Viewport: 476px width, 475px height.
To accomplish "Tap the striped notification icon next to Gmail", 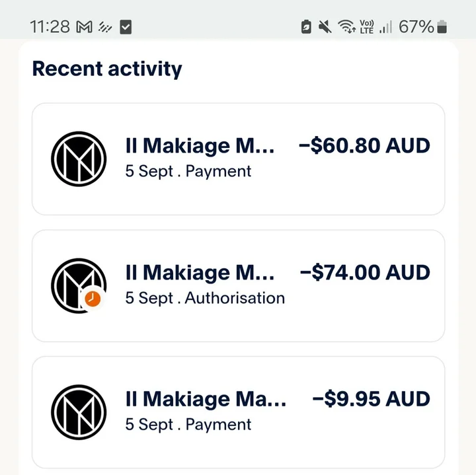I will pyautogui.click(x=105, y=27).
